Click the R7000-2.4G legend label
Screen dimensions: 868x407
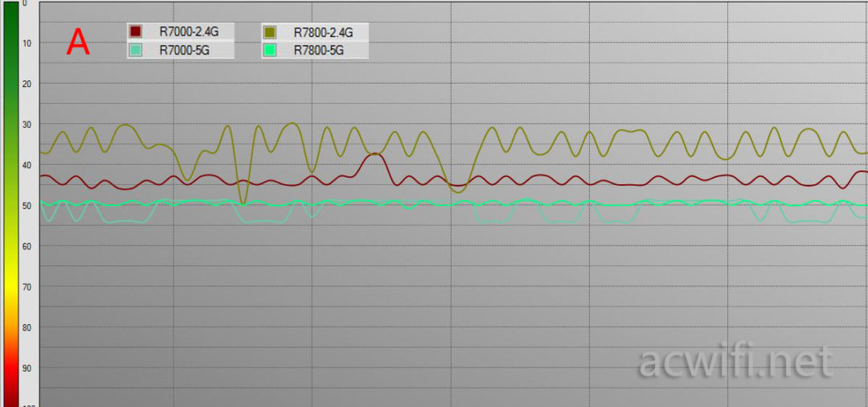pos(189,31)
